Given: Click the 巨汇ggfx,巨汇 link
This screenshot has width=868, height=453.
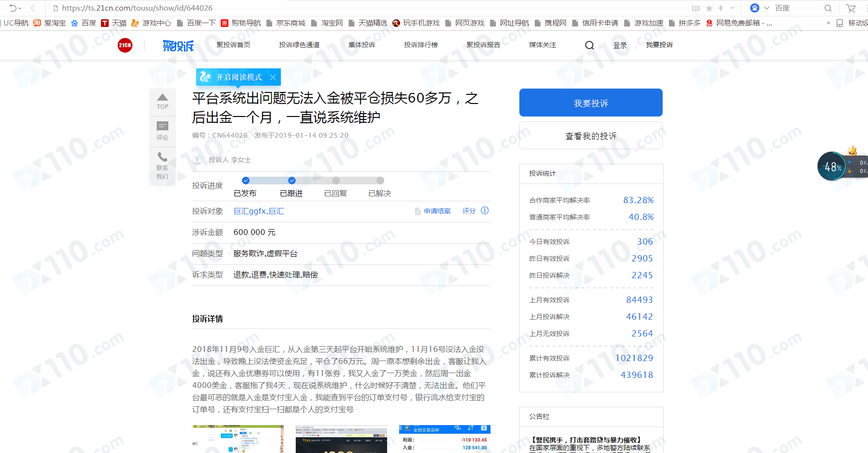Looking at the screenshot, I should click(259, 211).
